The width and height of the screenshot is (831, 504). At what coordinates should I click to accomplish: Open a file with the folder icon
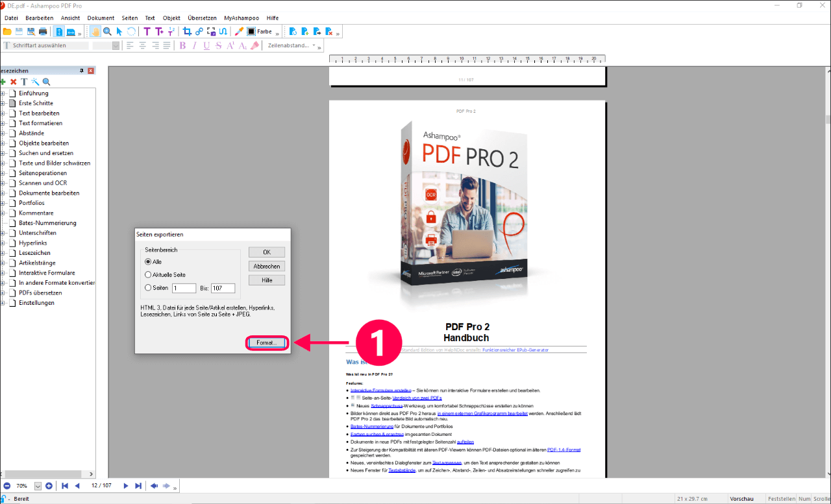[7, 31]
